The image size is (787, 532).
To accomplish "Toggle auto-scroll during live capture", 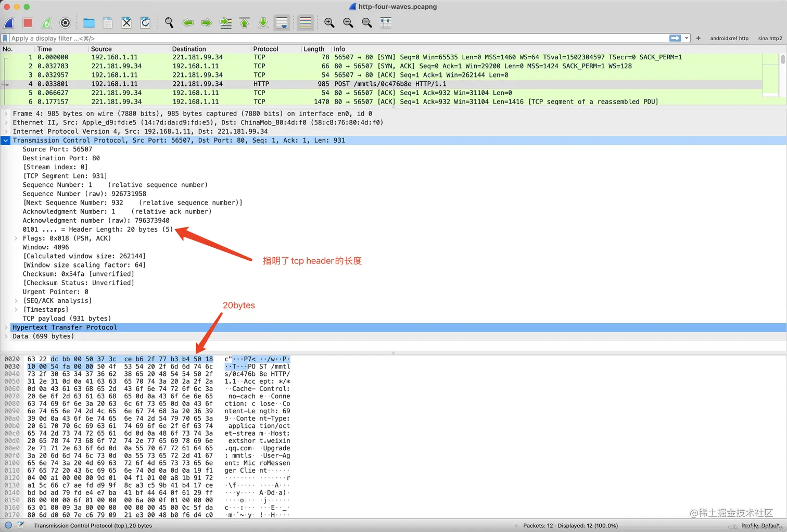I will [282, 23].
